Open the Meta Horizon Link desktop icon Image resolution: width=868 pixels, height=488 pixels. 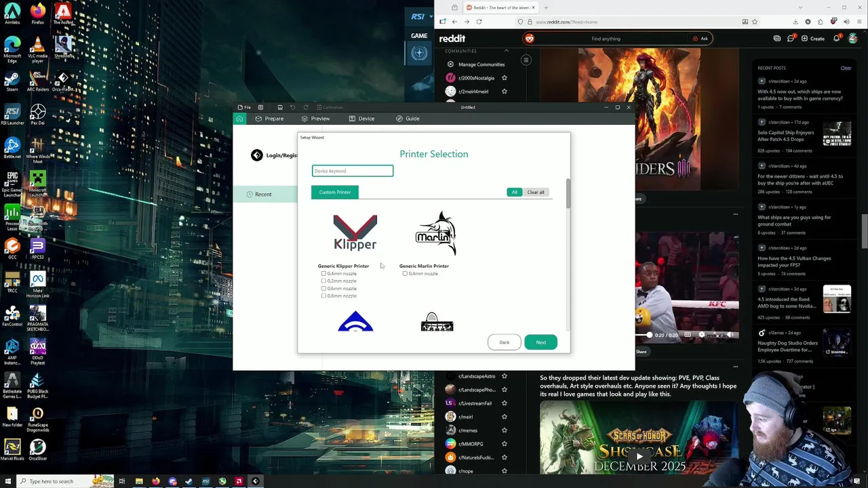[38, 283]
